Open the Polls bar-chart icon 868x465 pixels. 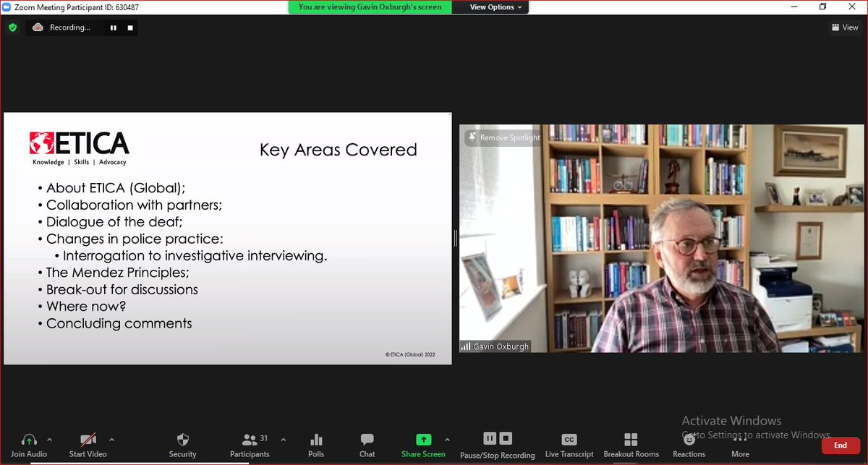(x=316, y=440)
